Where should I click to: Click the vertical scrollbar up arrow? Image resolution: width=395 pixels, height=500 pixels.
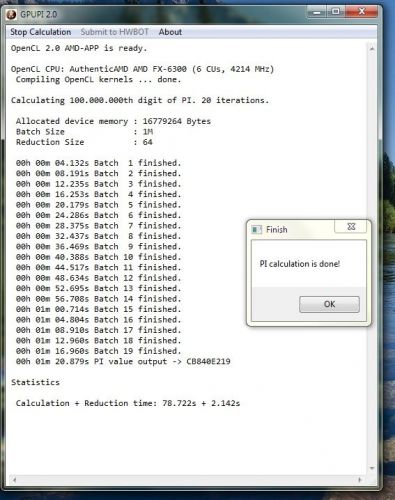372,49
